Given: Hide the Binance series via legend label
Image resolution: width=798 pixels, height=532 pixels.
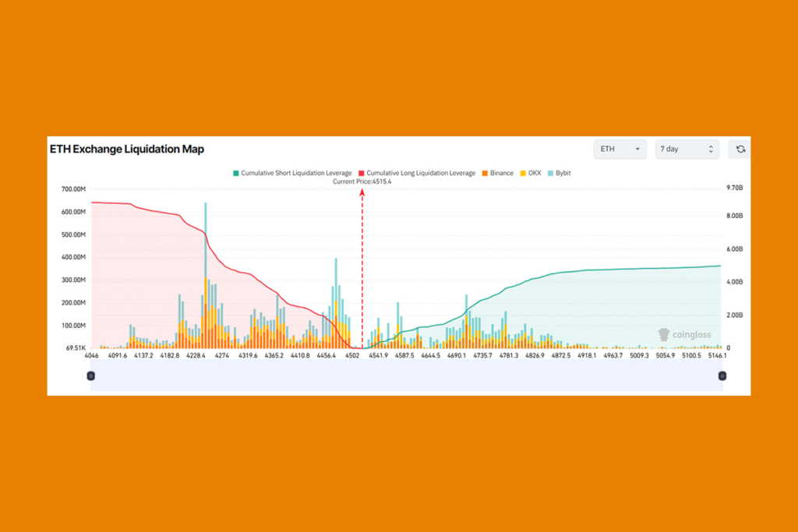Looking at the screenshot, I should point(502,173).
